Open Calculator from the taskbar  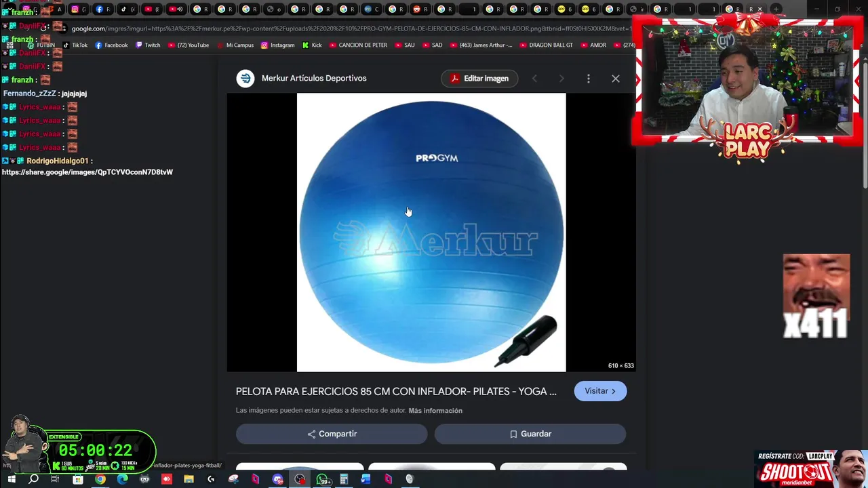344,479
